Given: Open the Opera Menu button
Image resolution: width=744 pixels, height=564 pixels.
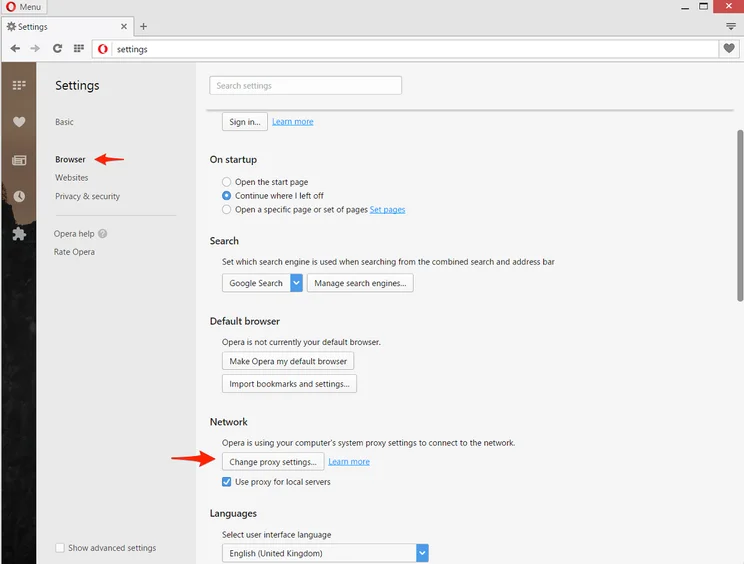Looking at the screenshot, I should (24, 7).
